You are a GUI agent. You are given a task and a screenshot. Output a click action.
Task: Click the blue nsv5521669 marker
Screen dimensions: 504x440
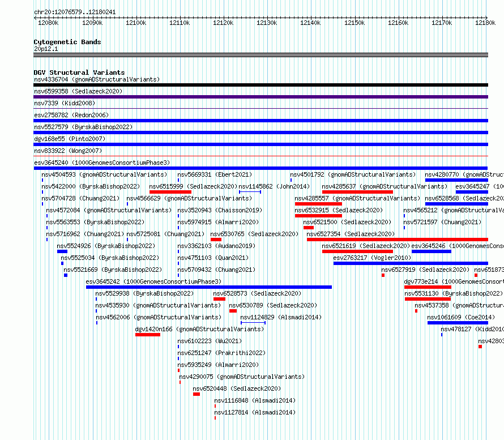coord(66,275)
